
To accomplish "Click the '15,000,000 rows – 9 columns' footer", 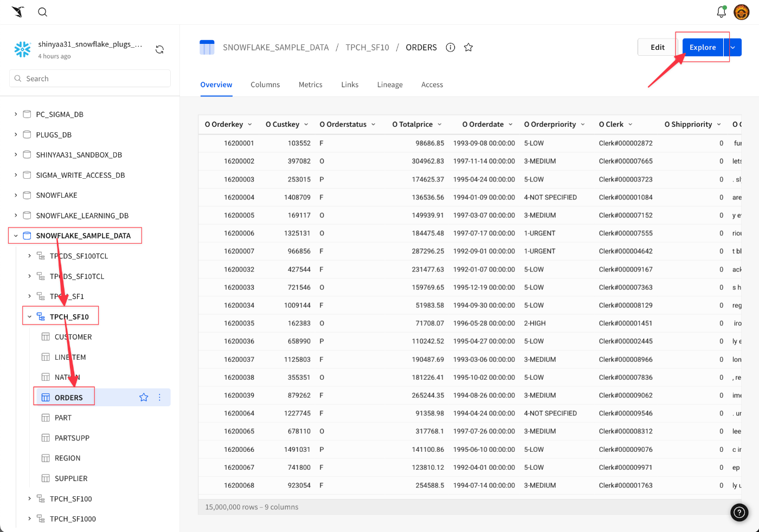I will (252, 507).
